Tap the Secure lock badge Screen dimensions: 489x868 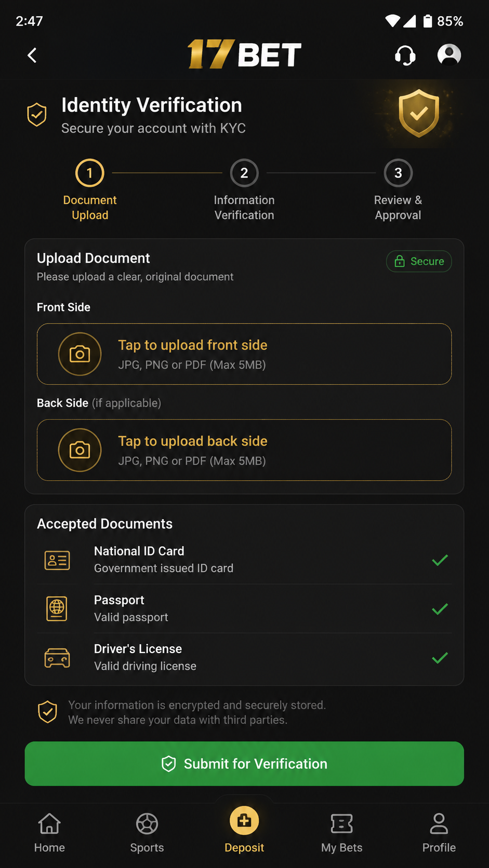coord(419,261)
